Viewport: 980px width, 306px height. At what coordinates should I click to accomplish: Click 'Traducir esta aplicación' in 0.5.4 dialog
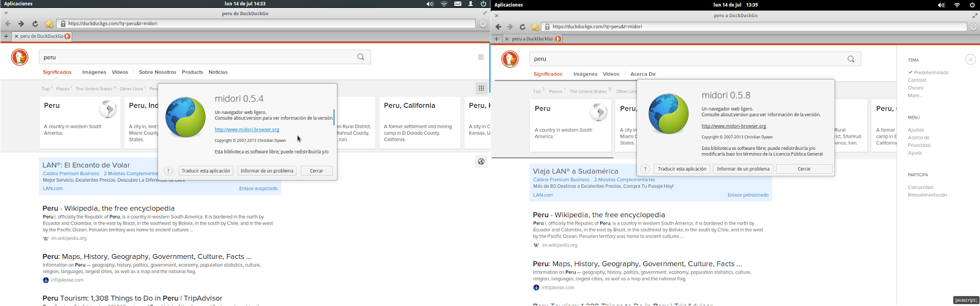click(206, 171)
